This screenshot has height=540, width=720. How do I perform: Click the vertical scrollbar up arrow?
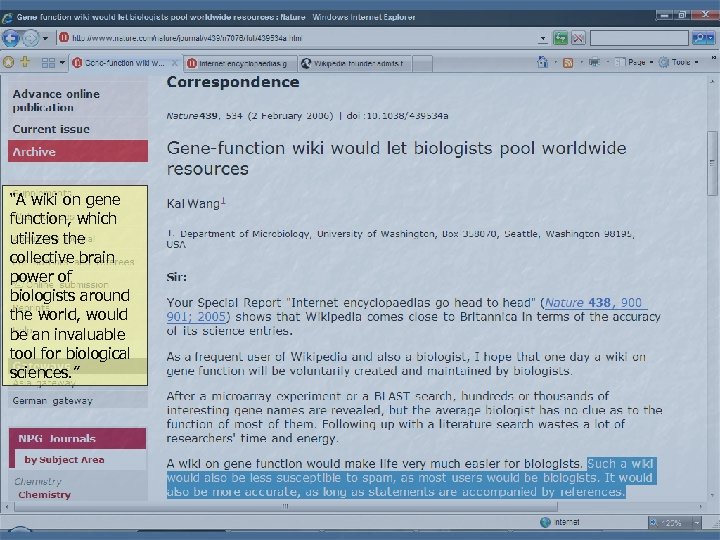coord(712,82)
